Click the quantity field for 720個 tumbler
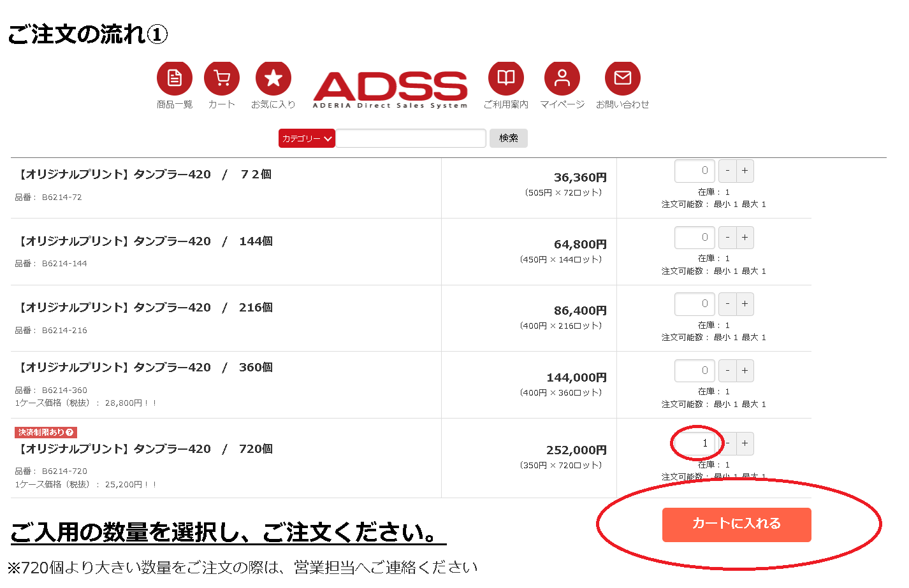The image size is (909, 588). coord(695,443)
